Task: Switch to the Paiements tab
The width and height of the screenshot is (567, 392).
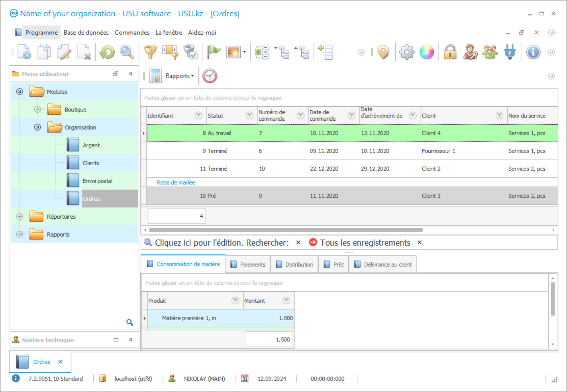Action: 248,264
